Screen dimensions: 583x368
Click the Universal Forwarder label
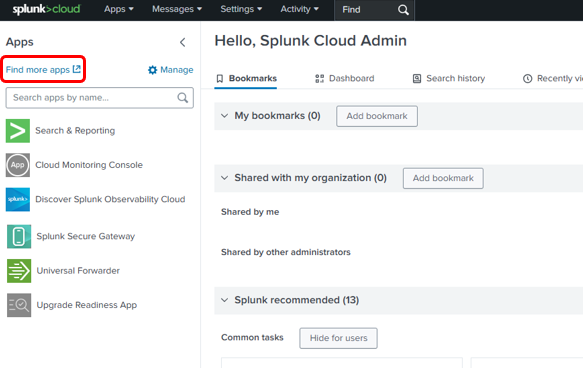(x=78, y=271)
